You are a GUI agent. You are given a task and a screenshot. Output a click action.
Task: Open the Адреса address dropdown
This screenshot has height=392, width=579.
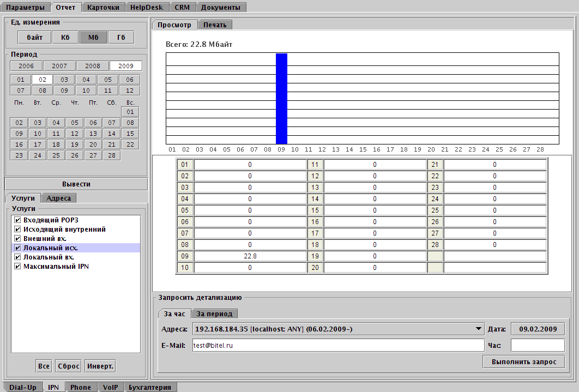479,329
